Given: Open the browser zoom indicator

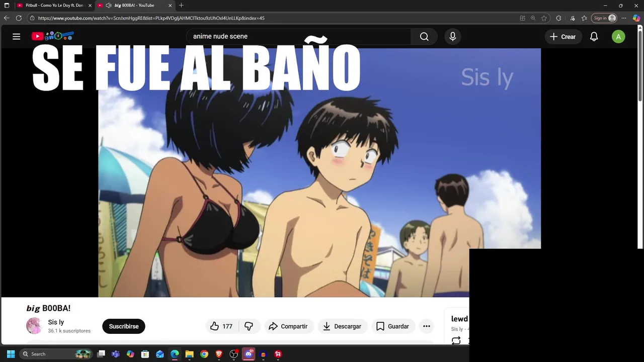Looking at the screenshot, I should [x=533, y=18].
